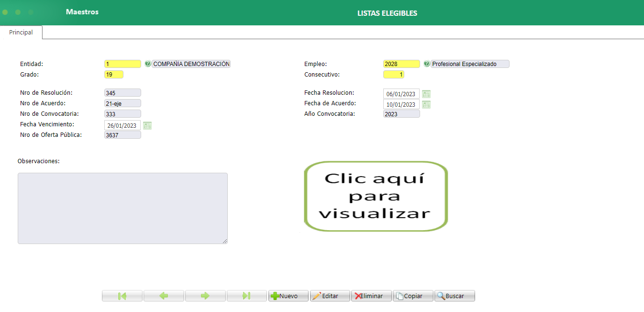Click the help icon next to Empleo
This screenshot has height=312, width=644.
(x=426, y=63)
